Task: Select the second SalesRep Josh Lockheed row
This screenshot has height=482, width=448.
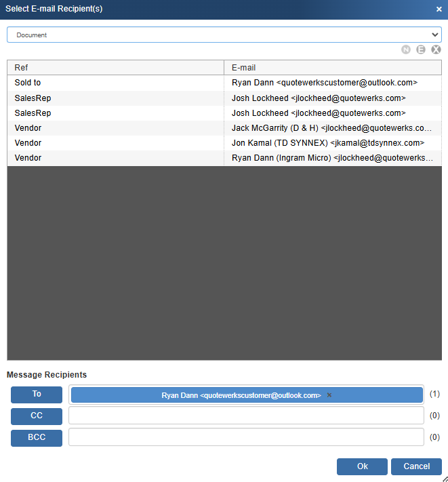Action: 224,113
